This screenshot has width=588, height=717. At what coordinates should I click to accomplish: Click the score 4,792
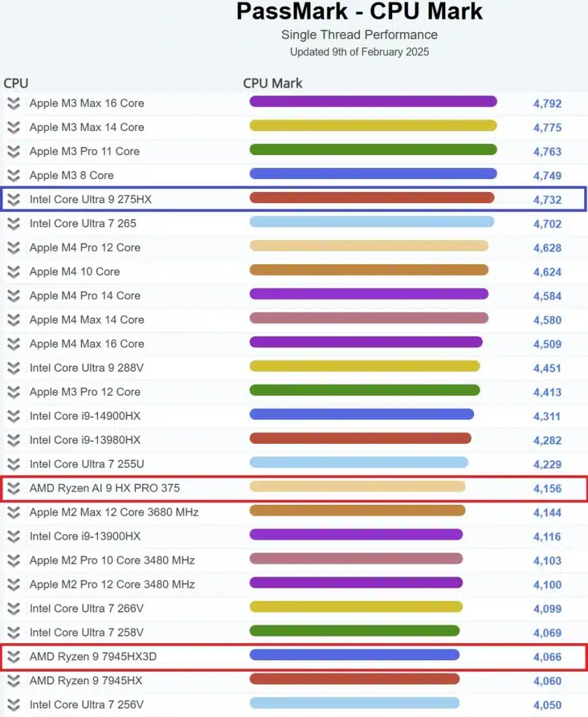coord(547,104)
